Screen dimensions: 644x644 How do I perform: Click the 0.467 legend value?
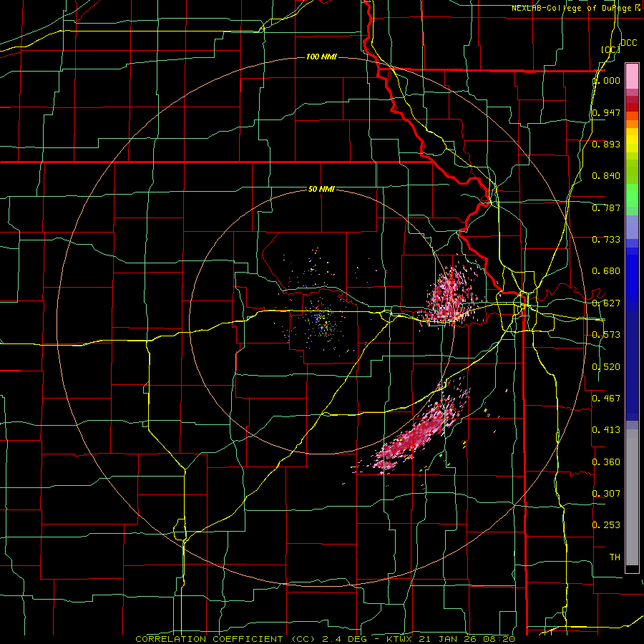pos(606,399)
